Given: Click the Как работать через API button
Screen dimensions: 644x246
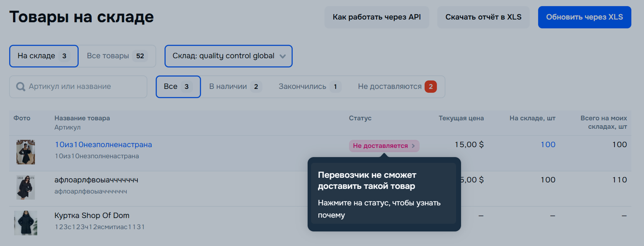Looking at the screenshot, I should [x=376, y=17].
